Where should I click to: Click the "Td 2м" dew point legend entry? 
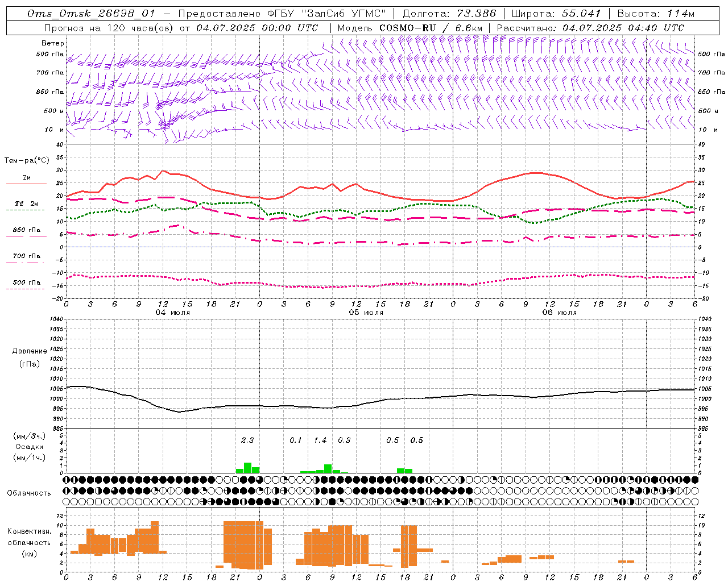coord(26,203)
